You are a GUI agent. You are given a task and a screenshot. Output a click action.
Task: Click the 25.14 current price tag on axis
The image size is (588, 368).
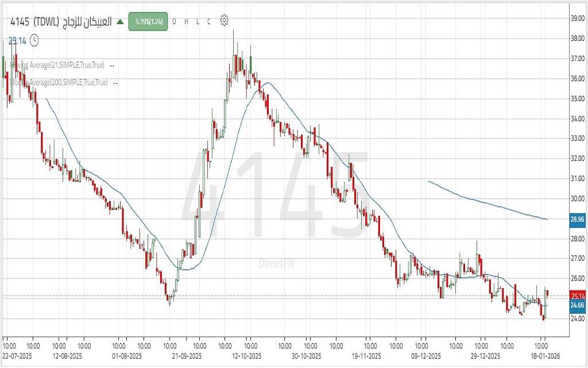pyautogui.click(x=577, y=296)
